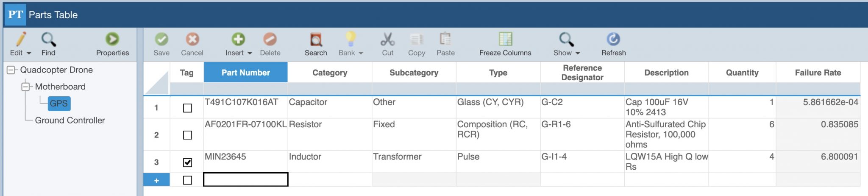Click the red Cancel icon
868x196 pixels.
[x=192, y=39]
